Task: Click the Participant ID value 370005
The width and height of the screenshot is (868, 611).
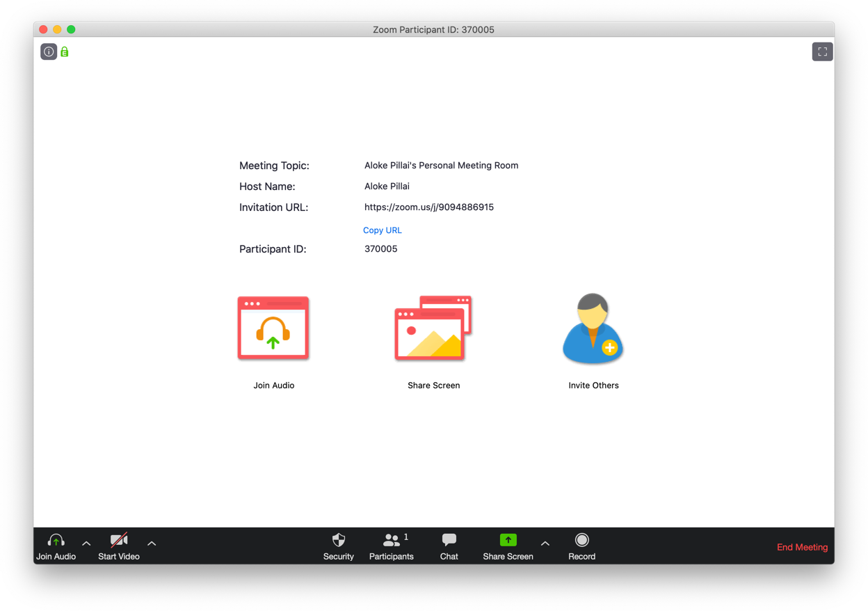Action: coord(381,249)
